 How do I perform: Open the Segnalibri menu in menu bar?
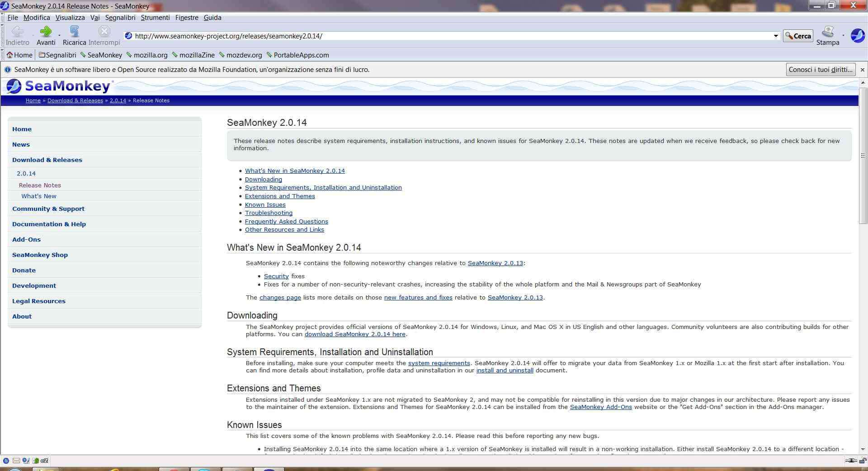point(120,18)
